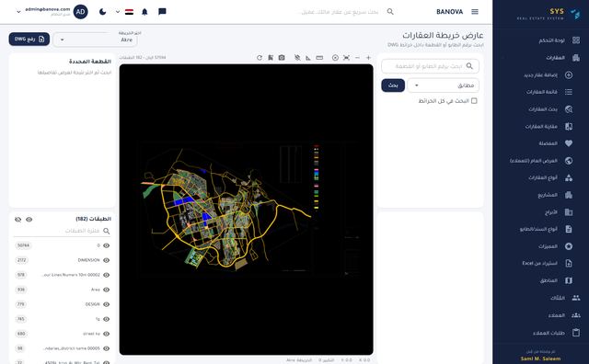Open the client requests clipboard sidebar item
589x364 pixels.
pos(556,333)
